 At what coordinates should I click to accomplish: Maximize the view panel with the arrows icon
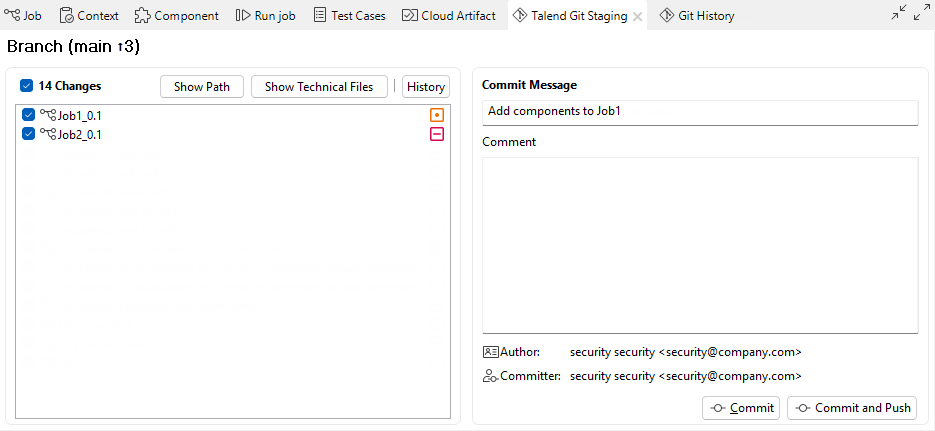coord(922,12)
